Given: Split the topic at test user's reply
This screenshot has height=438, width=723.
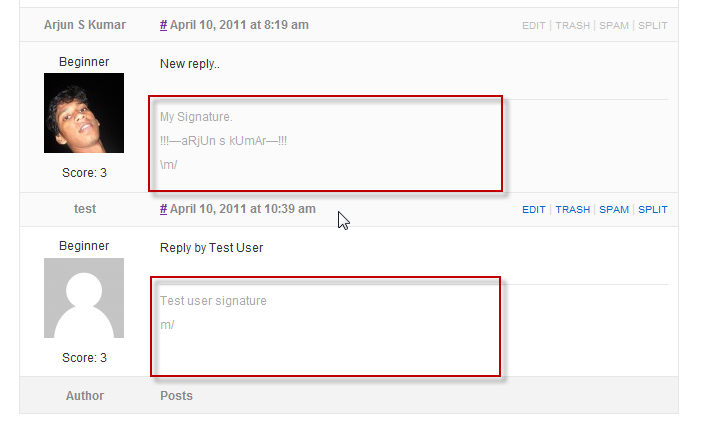Looking at the screenshot, I should (x=652, y=210).
